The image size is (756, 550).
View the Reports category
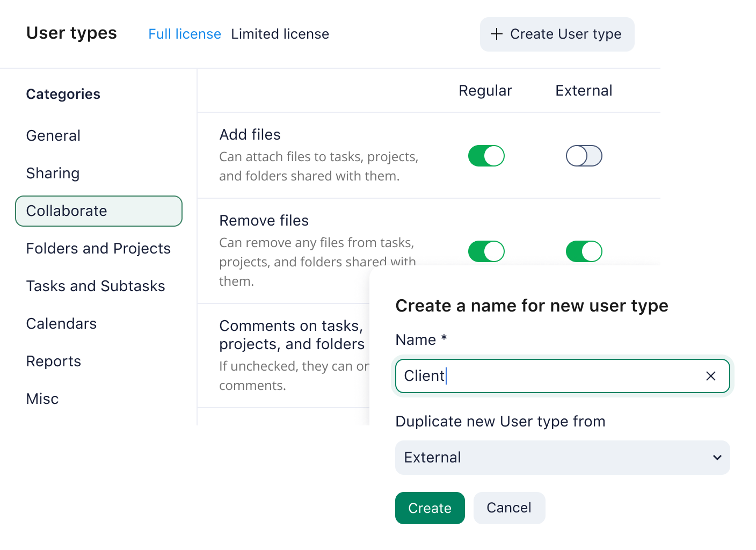coord(54,361)
